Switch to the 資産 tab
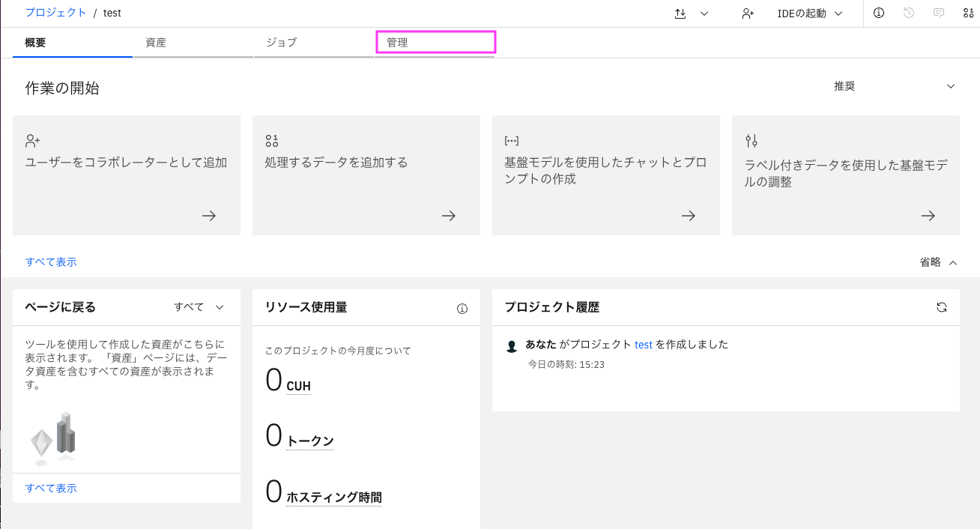The width and height of the screenshot is (980, 529). 193,43
